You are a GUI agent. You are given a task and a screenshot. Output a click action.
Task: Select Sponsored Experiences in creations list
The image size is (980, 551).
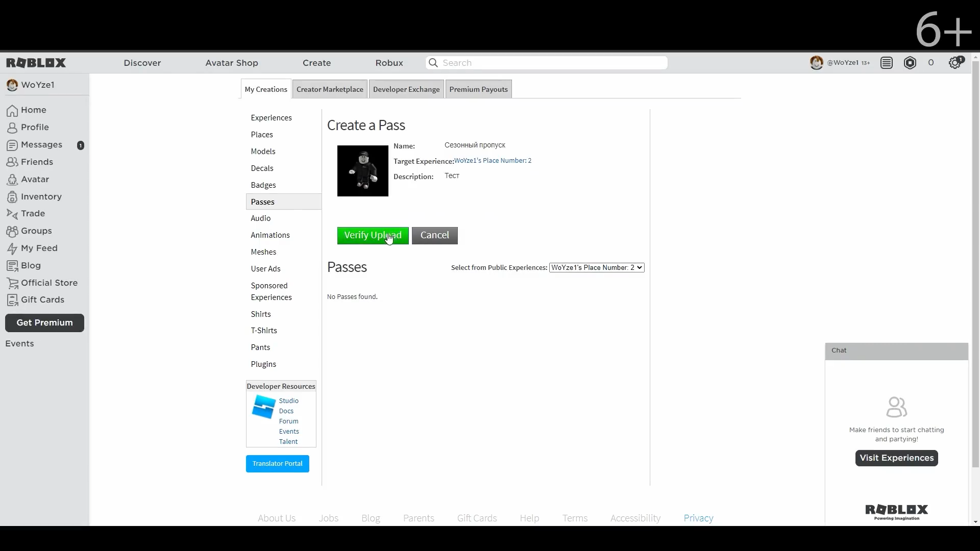[272, 291]
